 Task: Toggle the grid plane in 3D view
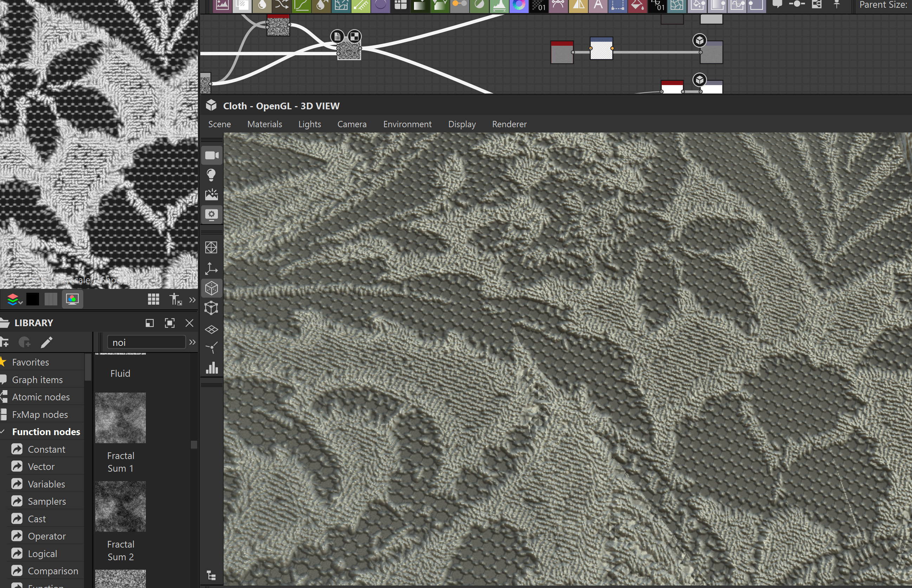212,329
